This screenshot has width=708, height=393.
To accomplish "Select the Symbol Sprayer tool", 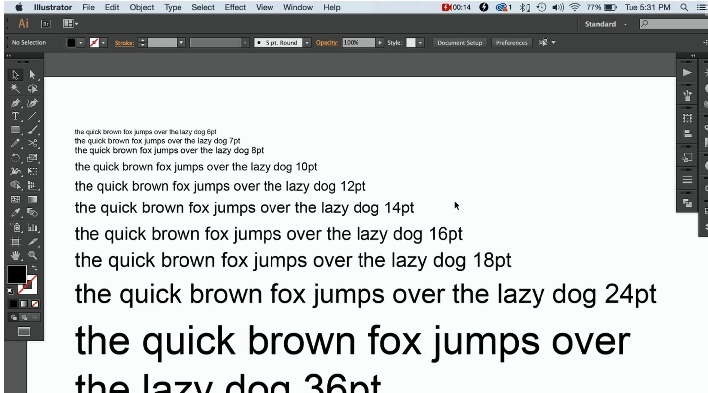I will 15,228.
